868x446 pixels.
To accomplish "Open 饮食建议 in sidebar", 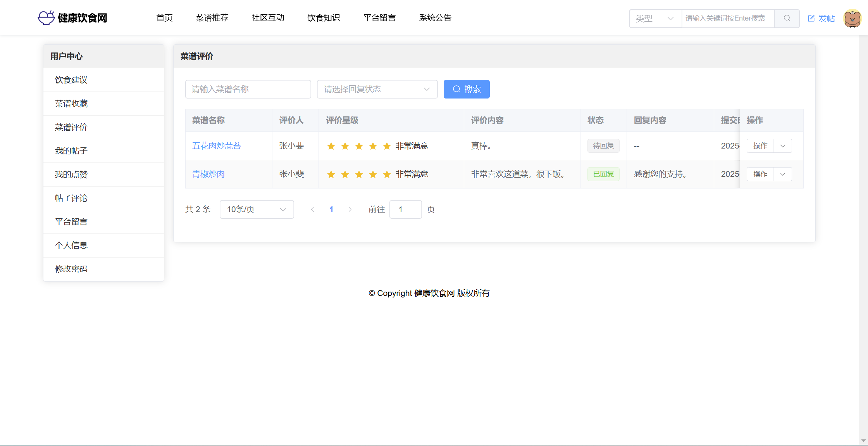I will point(71,80).
